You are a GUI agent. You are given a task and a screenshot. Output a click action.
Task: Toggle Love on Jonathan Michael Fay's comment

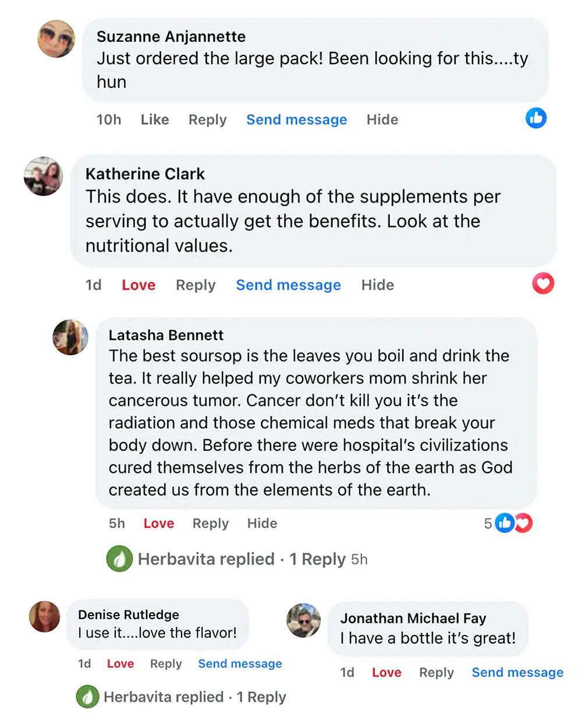[386, 672]
